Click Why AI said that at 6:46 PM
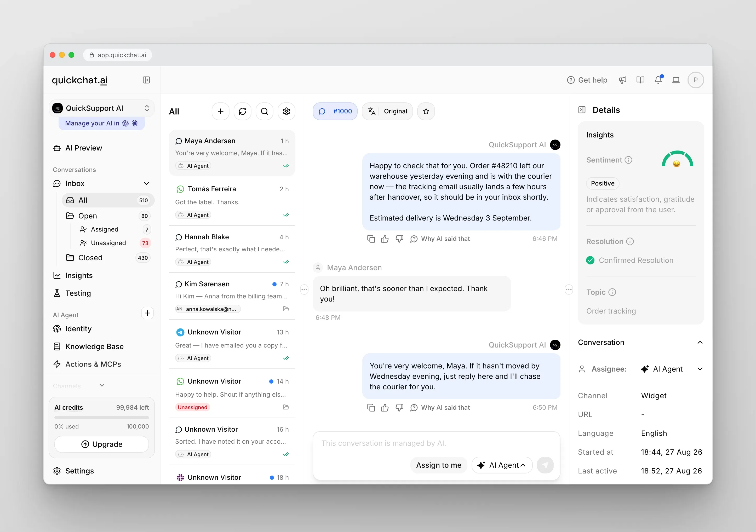756x532 pixels. [440, 239]
